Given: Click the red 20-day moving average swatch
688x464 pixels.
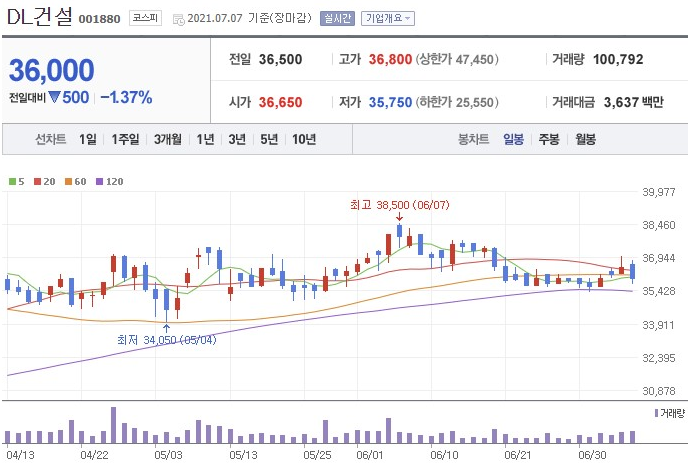Looking at the screenshot, I should click(37, 181).
